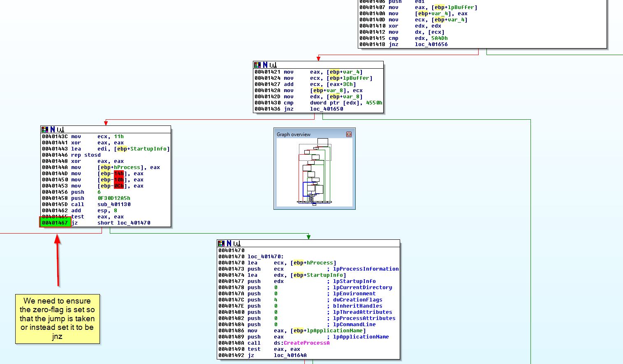The width and height of the screenshot is (623, 364).
Task: Select the 'mov [ebp+var_8], ecx' line
Action: (x=308, y=90)
